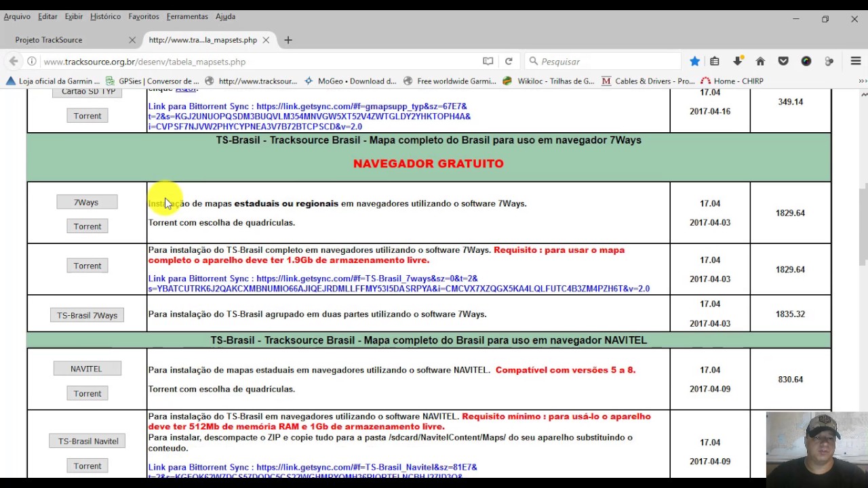Screen dimensions: 868x488
Task: Open a new tab with plus button
Action: [x=288, y=40]
